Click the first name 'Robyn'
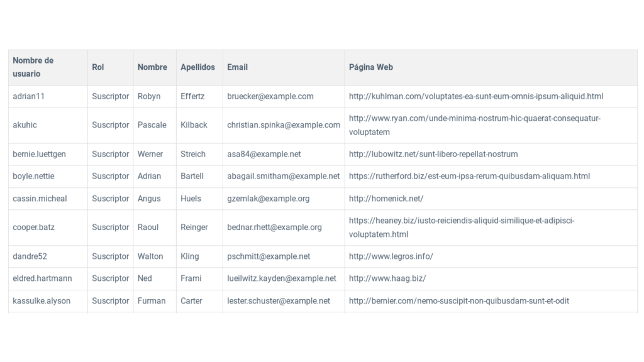 point(148,96)
